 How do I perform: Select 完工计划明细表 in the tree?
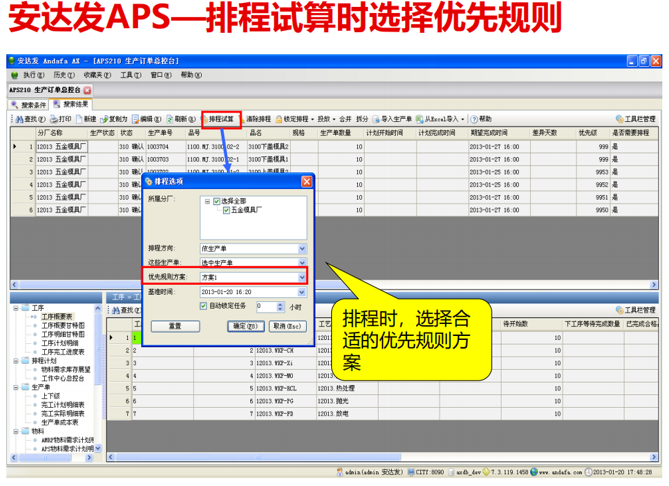(63, 405)
